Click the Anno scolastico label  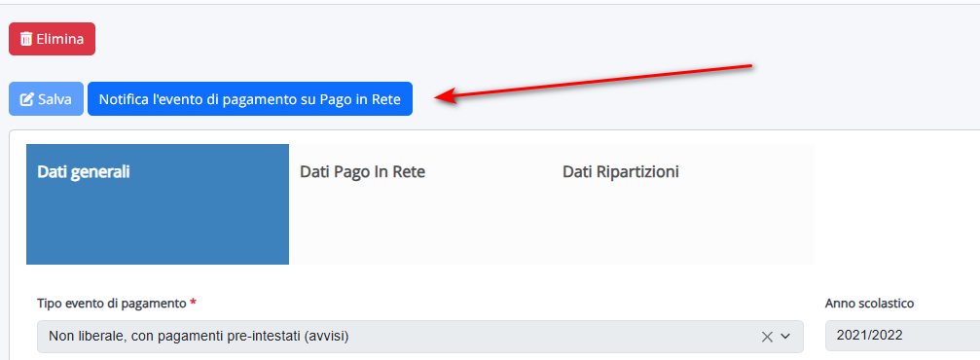(x=869, y=304)
